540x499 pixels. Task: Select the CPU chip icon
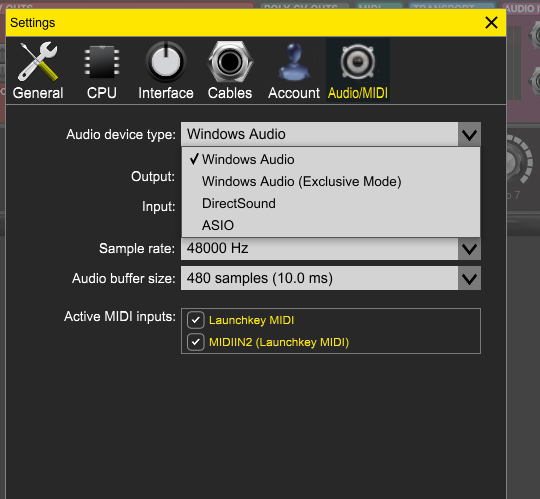(x=102, y=62)
